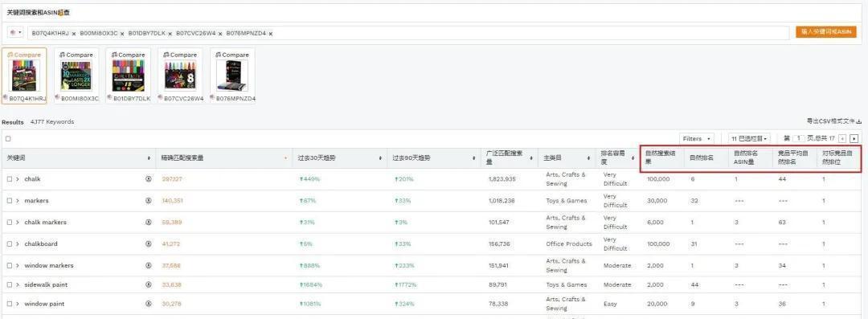The height and width of the screenshot is (319, 868).
Task: Select product thumbnail B07CVC26W4
Action: (180, 76)
